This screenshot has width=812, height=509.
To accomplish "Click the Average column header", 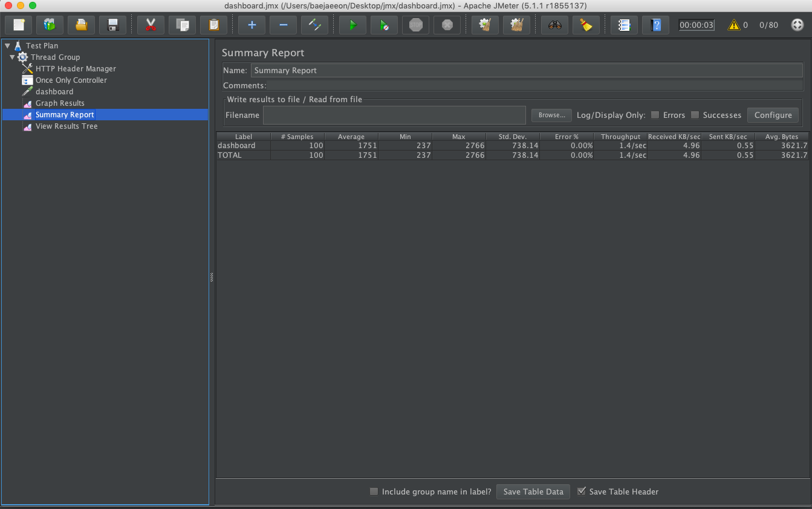I will [x=351, y=137].
